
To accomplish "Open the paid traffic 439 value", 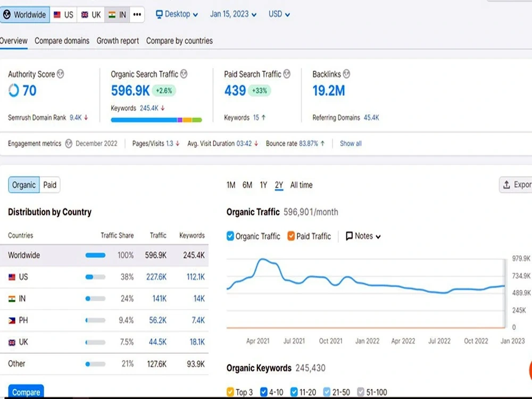I will pos(235,90).
